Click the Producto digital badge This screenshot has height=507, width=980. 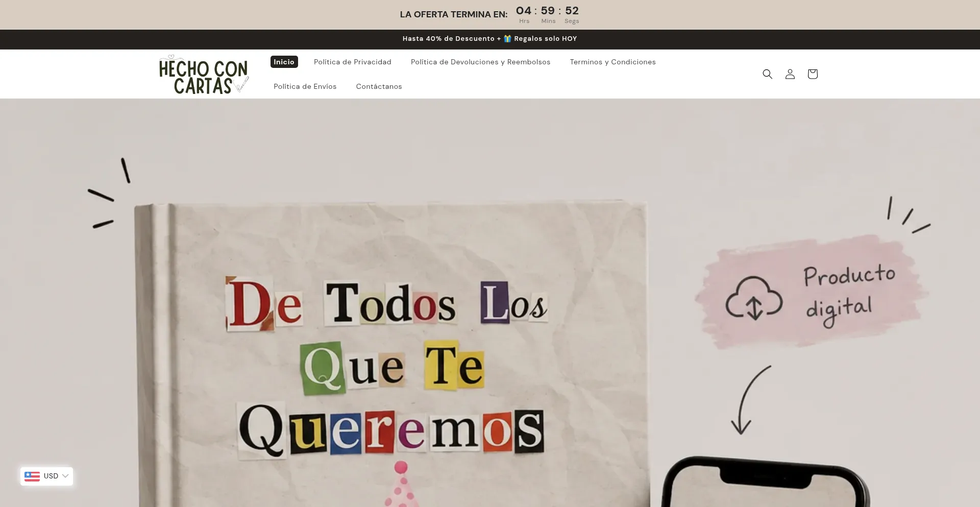pos(812,292)
